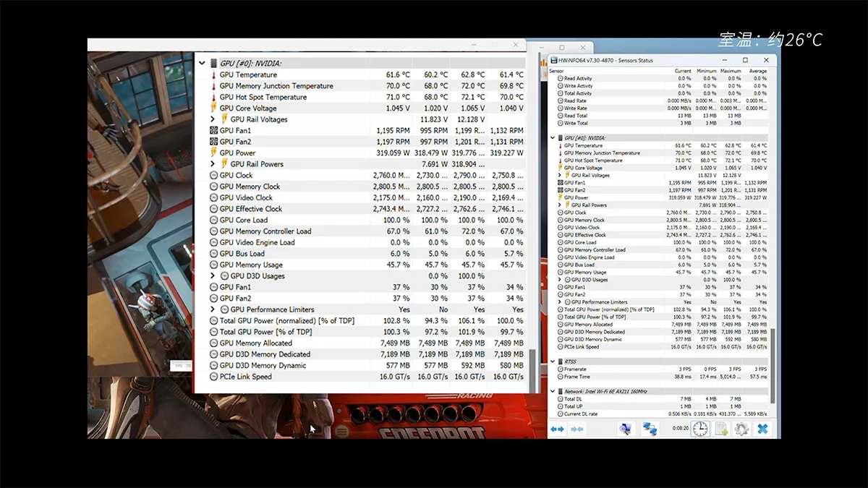The width and height of the screenshot is (868, 488).
Task: Select the Frame Time row
Action: click(659, 377)
